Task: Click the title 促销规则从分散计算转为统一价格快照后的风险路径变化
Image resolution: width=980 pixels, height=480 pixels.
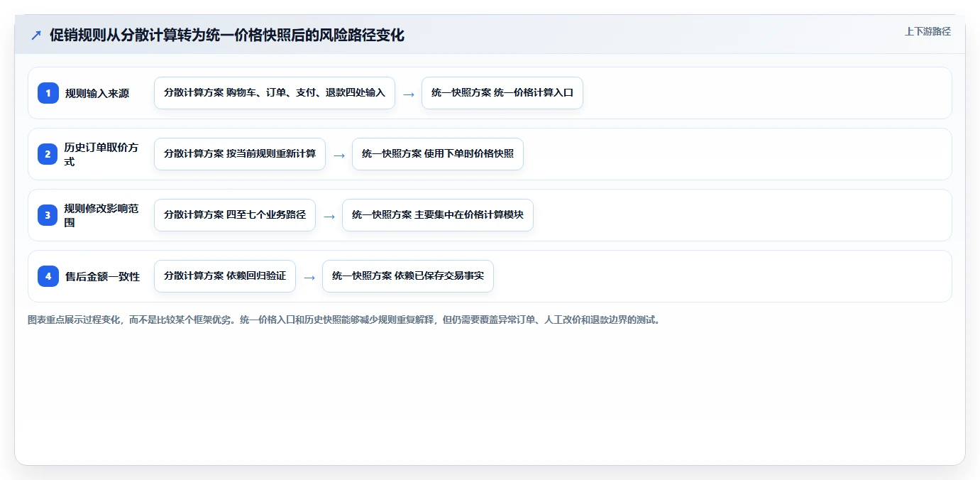Action: pyautogui.click(x=227, y=36)
